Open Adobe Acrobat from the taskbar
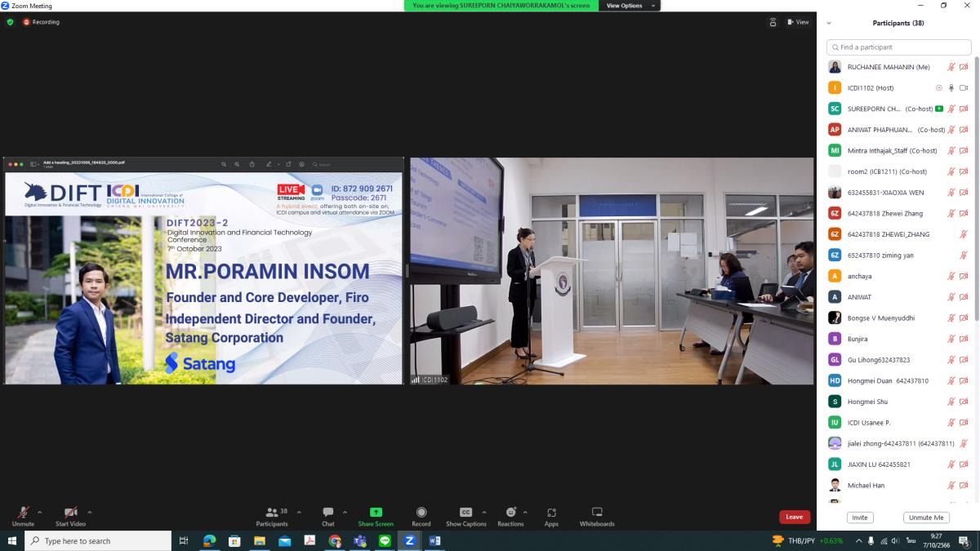This screenshot has height=551, width=980. click(x=310, y=540)
